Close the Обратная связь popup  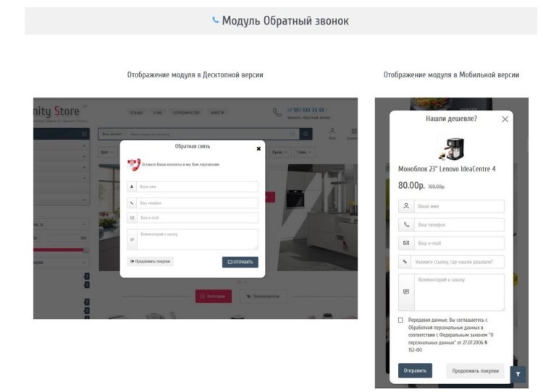258,149
